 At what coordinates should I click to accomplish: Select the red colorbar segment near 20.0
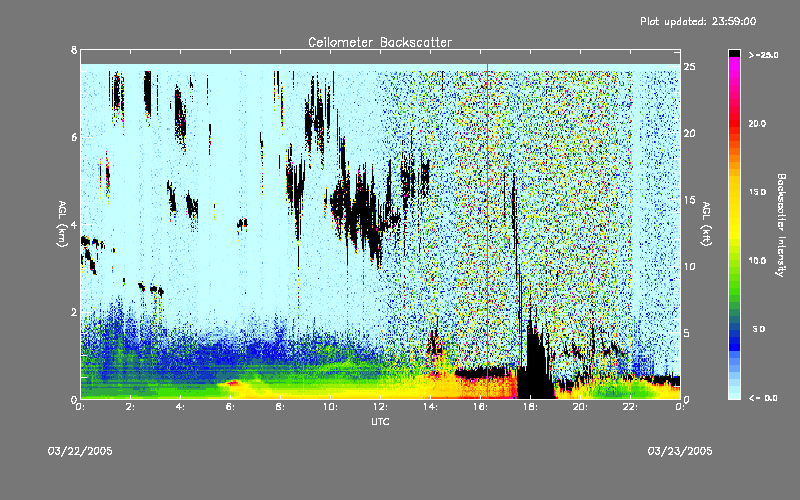coord(734,124)
